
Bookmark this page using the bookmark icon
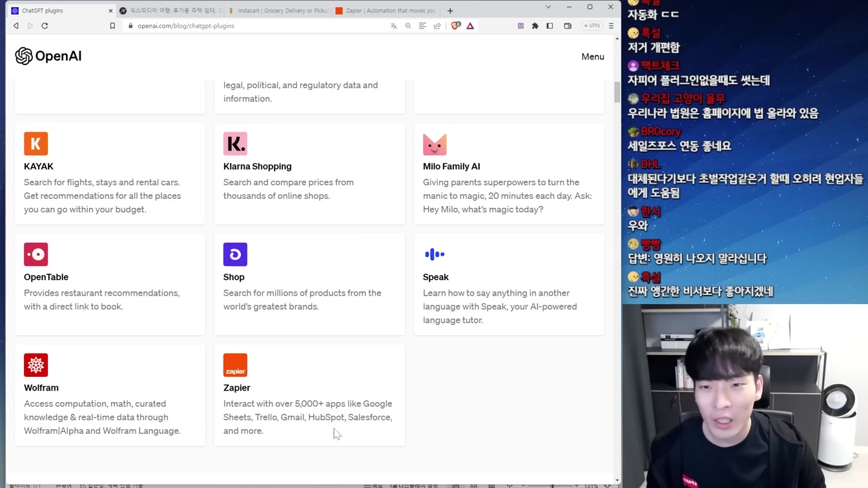112,26
